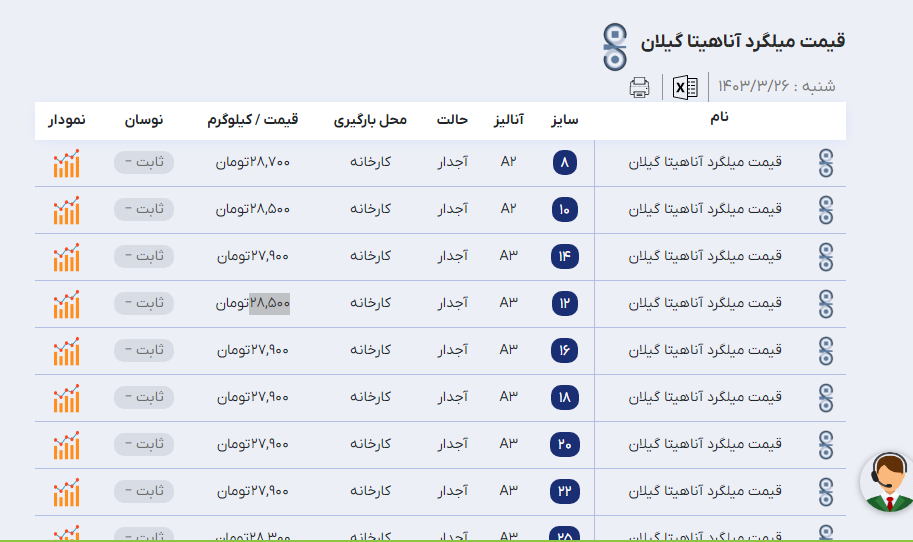The height and width of the screenshot is (542, 913).
Task: Click the 'نام' column header
Action: click(x=719, y=119)
